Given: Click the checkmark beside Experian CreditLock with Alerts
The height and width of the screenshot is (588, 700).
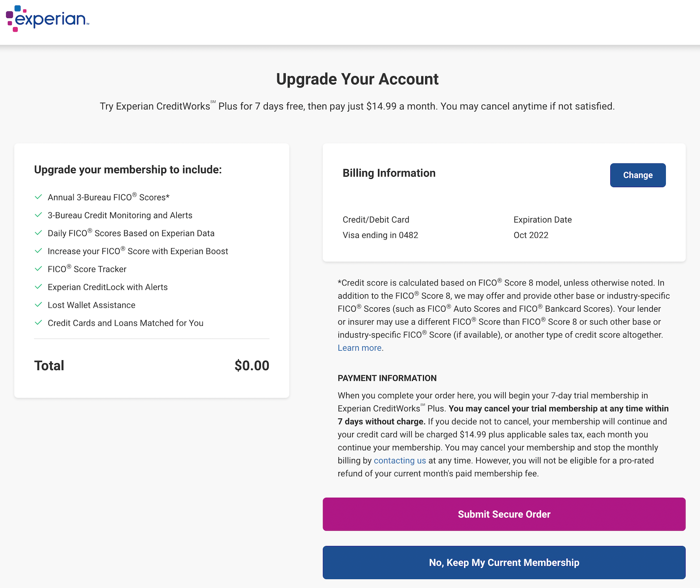Looking at the screenshot, I should [x=38, y=287].
